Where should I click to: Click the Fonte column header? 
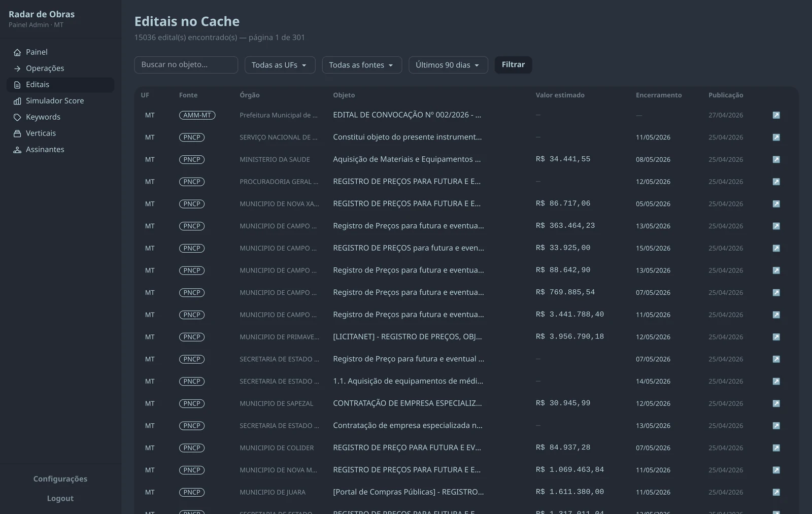(188, 95)
